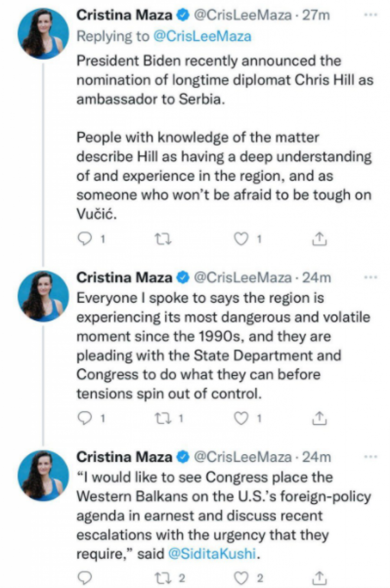Open more options on the first tweet
390x588 pixels.
[370, 15]
